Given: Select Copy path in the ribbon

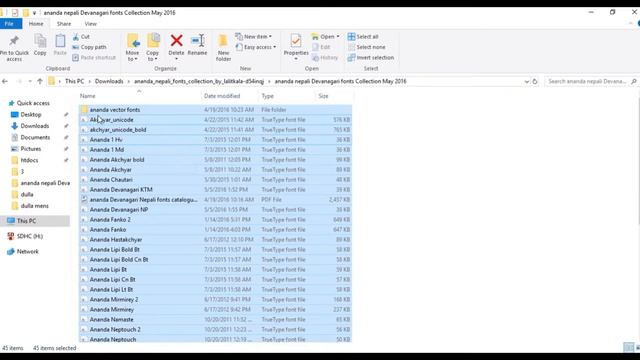Looking at the screenshot, I should coord(89,47).
